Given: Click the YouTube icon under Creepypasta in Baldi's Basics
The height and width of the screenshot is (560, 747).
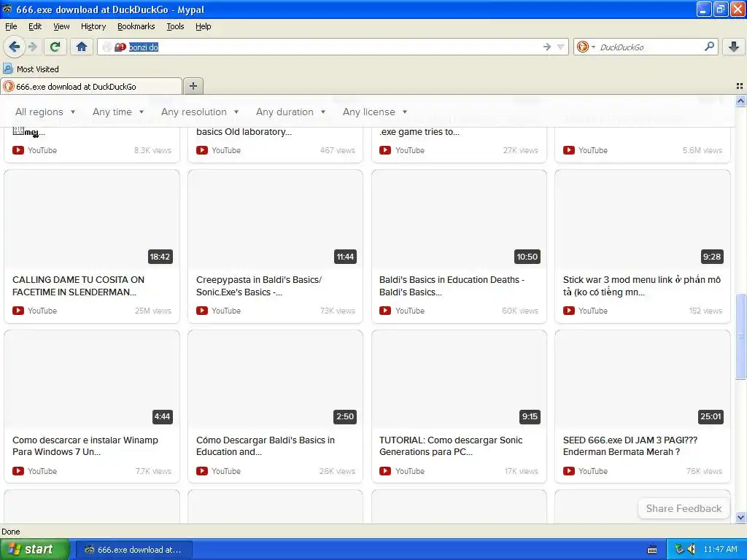Looking at the screenshot, I should tap(202, 311).
